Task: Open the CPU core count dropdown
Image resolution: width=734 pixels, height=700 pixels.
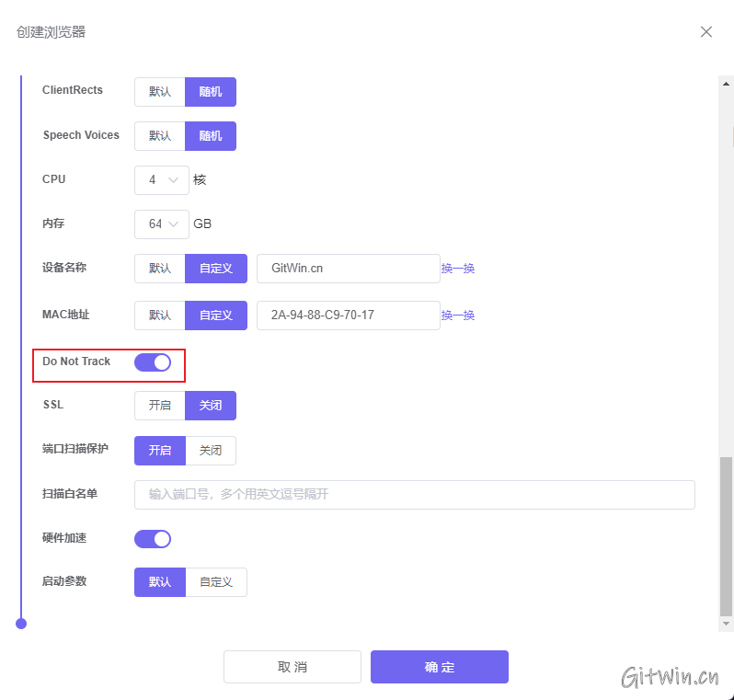Action: tap(162, 180)
